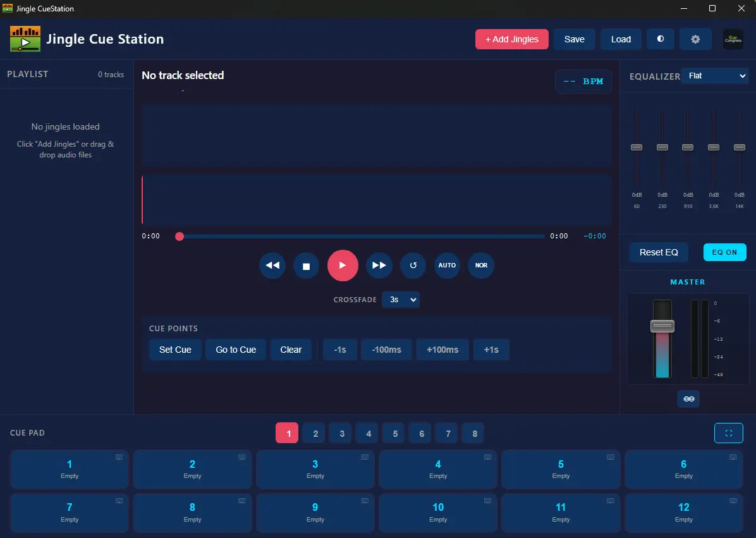The width and height of the screenshot is (756, 538).
Task: Toggle the EQ ON switch
Action: pos(724,252)
